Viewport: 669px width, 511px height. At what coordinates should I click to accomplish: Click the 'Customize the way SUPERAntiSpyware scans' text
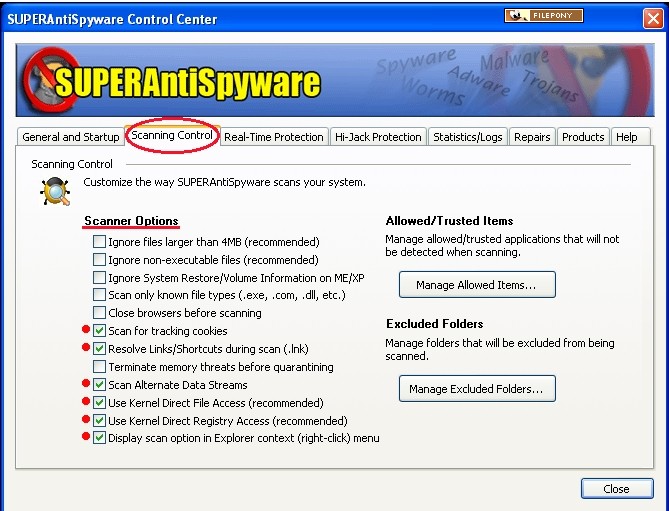(x=224, y=182)
